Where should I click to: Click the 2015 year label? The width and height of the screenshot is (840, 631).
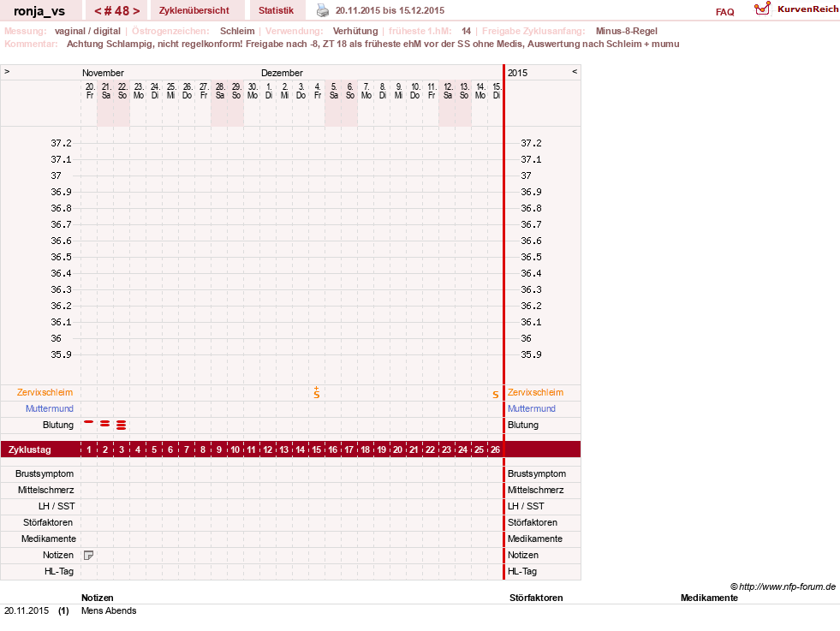pos(517,73)
